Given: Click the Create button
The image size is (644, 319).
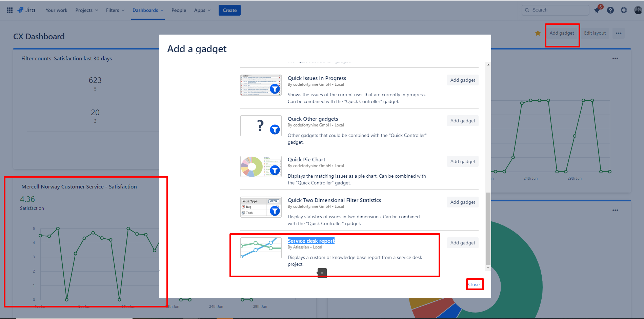Looking at the screenshot, I should [229, 10].
